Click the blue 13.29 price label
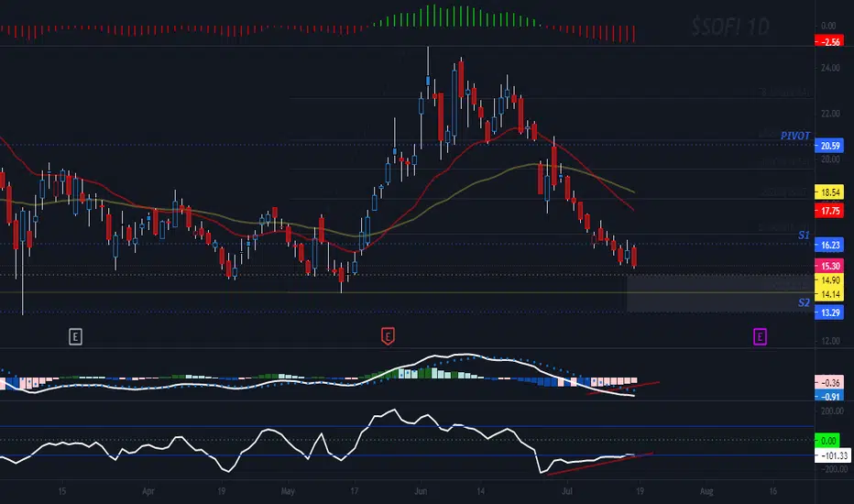854x504 pixels. 829,312
